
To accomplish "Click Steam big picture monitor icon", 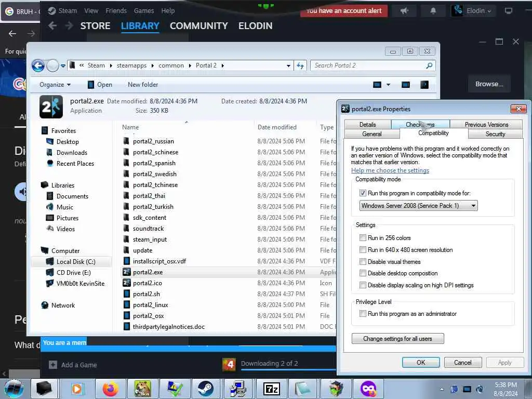I will pos(508,11).
